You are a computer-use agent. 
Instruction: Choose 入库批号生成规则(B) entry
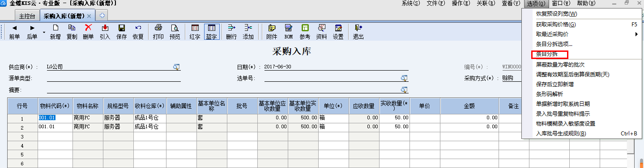click(x=582, y=134)
